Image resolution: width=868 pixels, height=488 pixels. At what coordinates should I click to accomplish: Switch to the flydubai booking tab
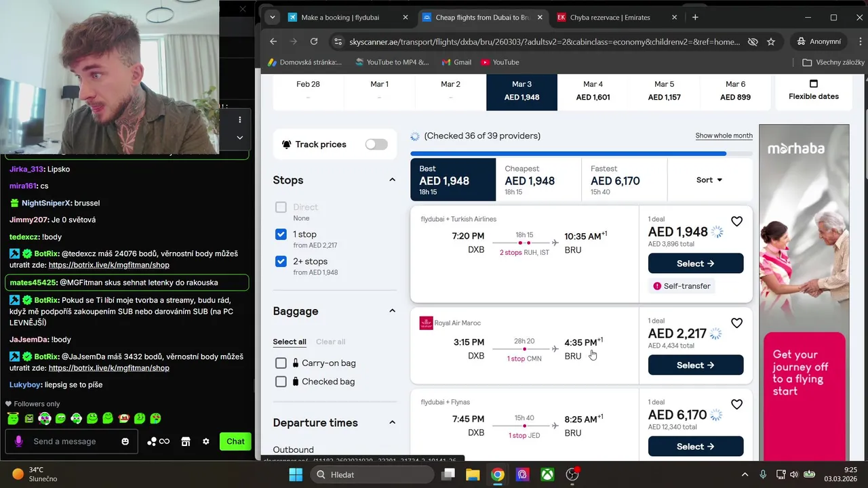[348, 17]
